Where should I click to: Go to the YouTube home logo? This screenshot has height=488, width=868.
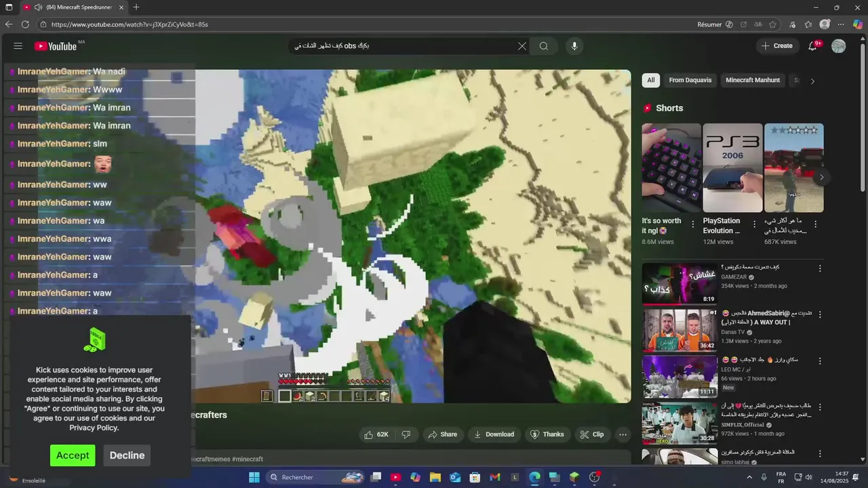[56, 46]
